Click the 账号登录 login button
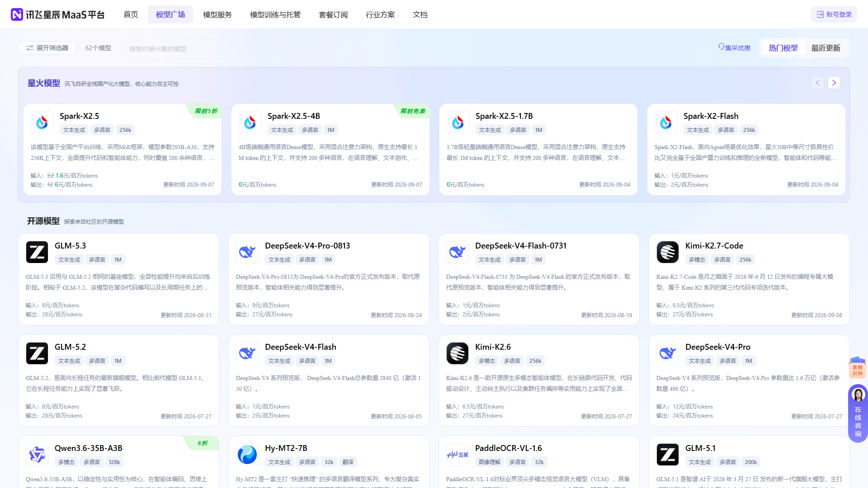Viewport: 868px width, 488px height. (x=834, y=14)
